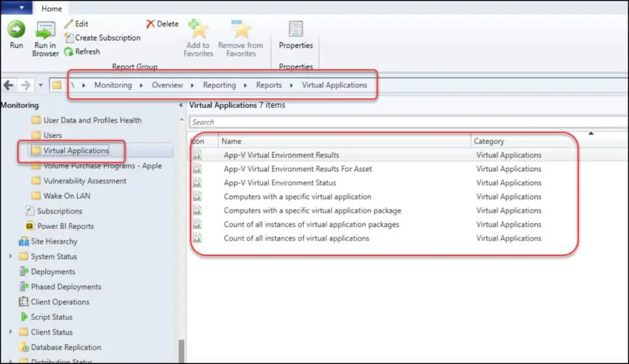The width and height of the screenshot is (629, 364).
Task: Go forward with the navigation arrow
Action: (x=25, y=85)
